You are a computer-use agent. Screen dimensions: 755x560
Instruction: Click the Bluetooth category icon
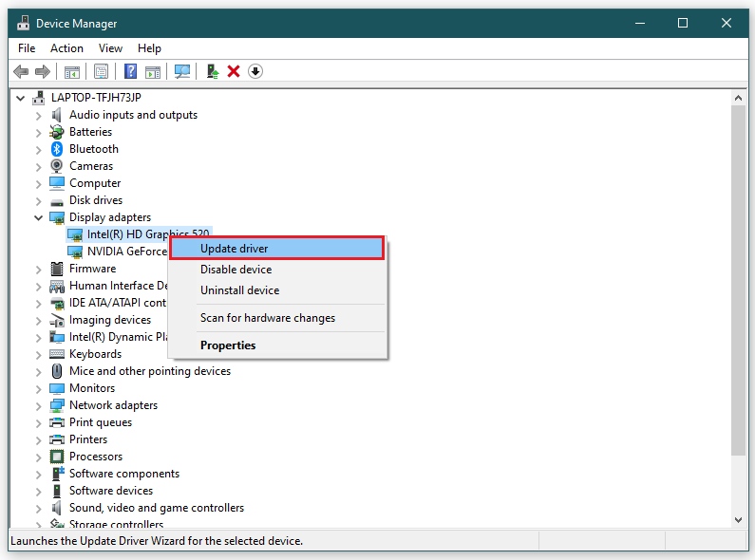tap(57, 149)
